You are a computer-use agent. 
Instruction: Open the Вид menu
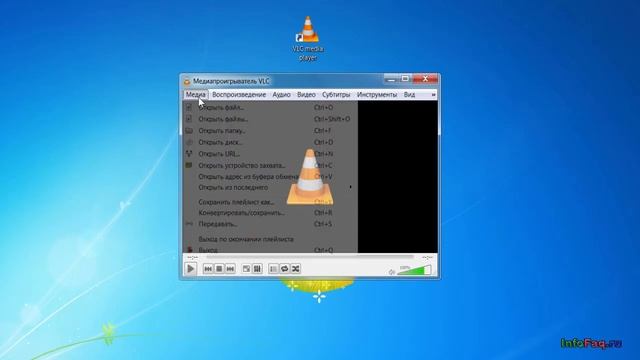[409, 94]
